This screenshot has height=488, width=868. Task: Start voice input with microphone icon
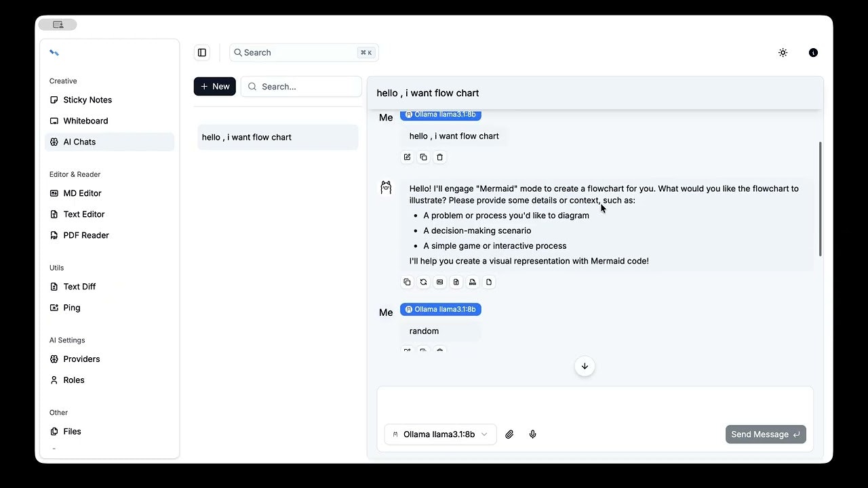[x=533, y=434]
